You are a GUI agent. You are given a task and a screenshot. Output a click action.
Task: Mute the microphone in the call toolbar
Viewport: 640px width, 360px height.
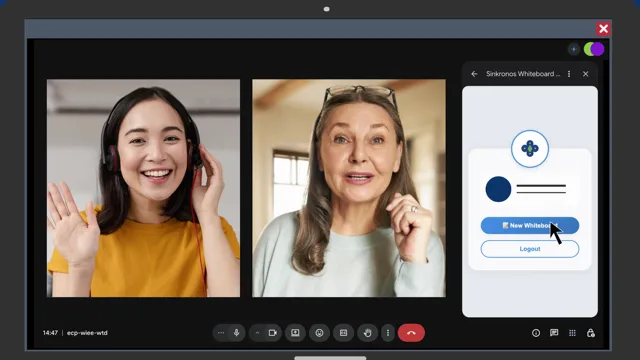[x=236, y=333]
